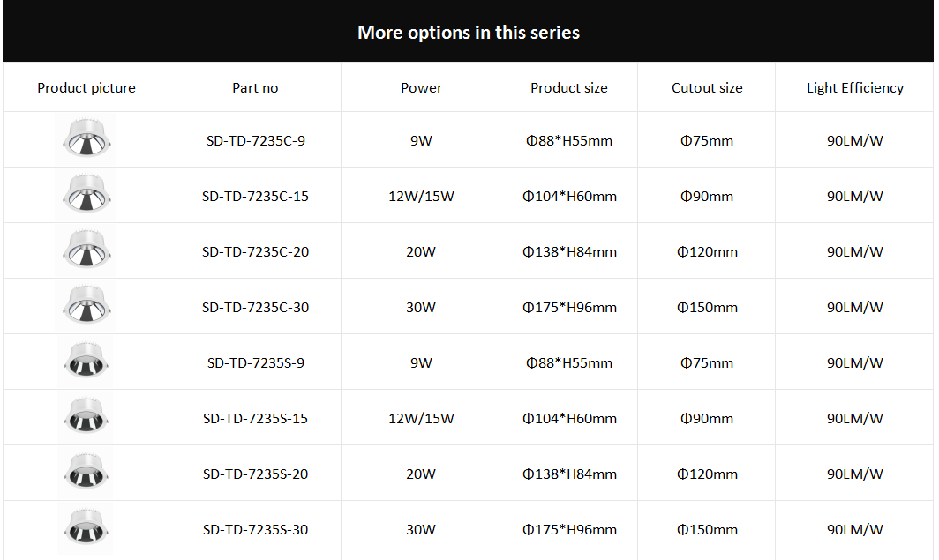Select the Φ175*H96mm size for SD-TD-7235C-30
Viewport: 939px width, 560px height.
(x=569, y=307)
